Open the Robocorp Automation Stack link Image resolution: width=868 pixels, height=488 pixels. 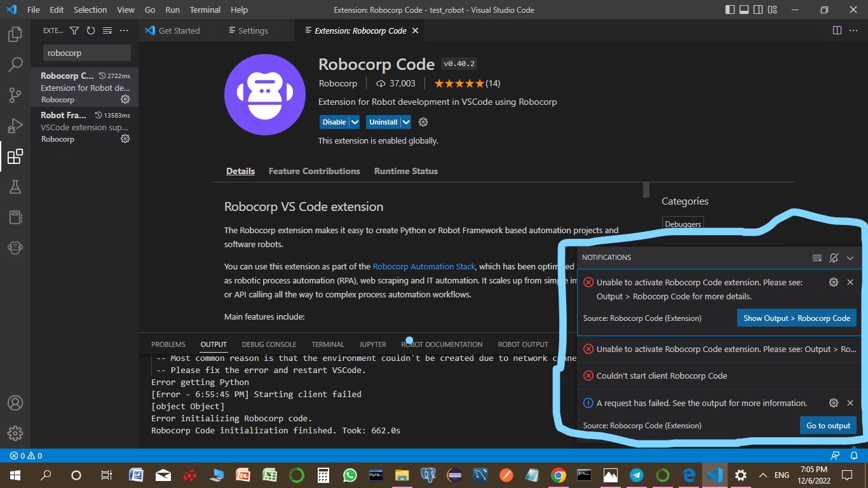[424, 266]
